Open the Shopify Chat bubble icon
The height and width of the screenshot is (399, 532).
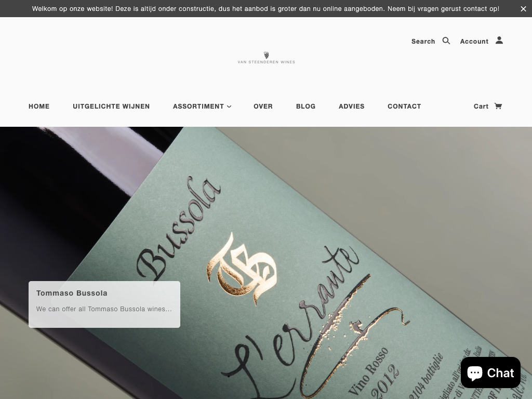pyautogui.click(x=475, y=373)
